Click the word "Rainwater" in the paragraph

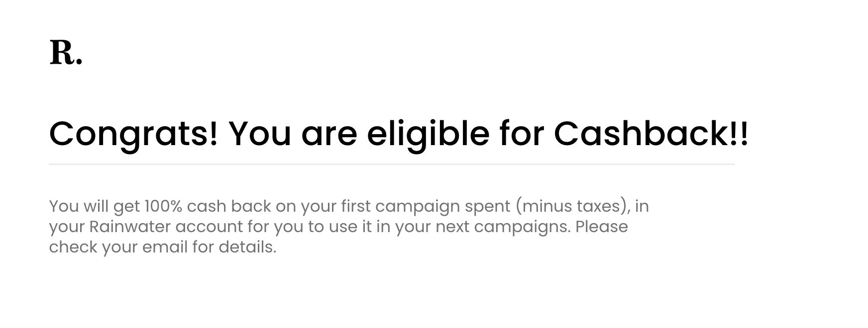(x=130, y=227)
